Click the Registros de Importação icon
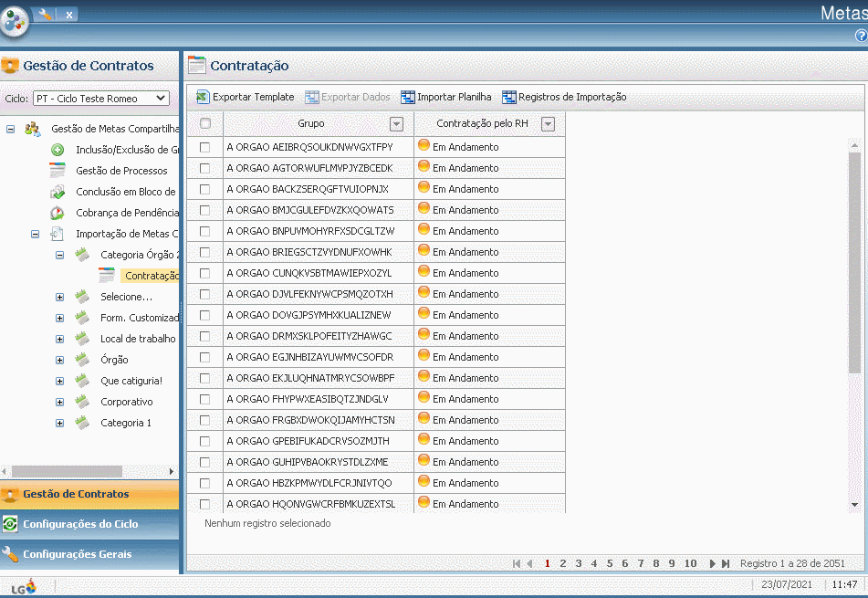Screen dimensions: 868x598 (508, 97)
